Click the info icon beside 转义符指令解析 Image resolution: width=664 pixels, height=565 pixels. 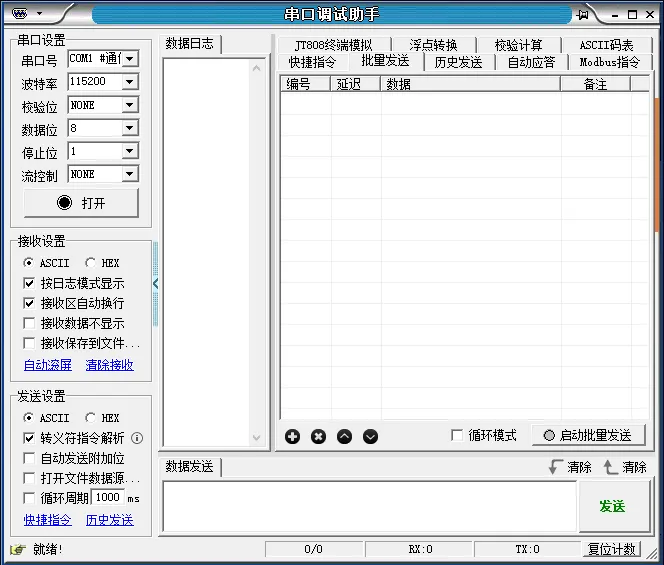click(137, 438)
